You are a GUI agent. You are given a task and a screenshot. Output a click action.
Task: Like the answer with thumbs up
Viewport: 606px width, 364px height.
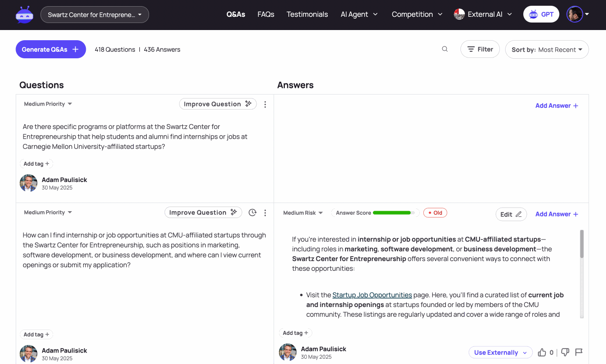click(x=542, y=352)
